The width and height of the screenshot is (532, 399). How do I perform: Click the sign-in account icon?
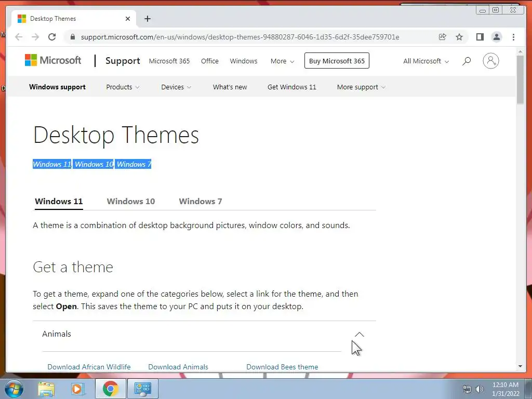[x=490, y=61]
